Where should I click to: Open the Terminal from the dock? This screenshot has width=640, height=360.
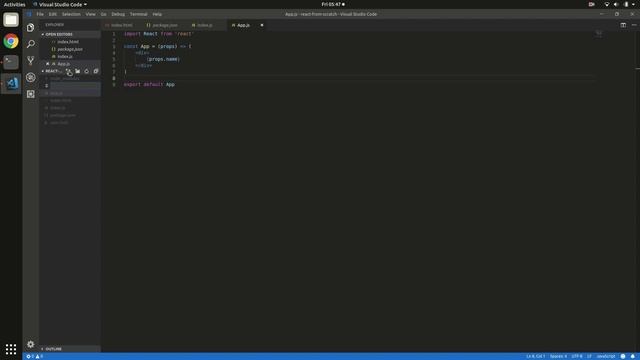11,62
